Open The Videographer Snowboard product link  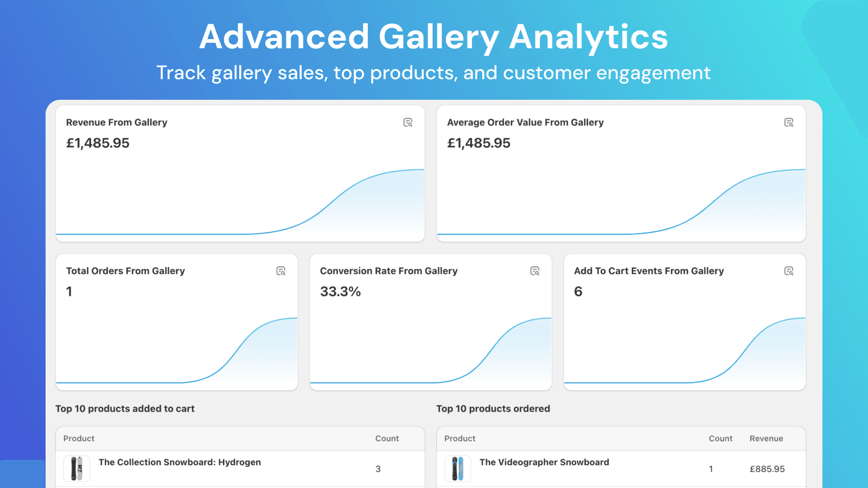544,463
